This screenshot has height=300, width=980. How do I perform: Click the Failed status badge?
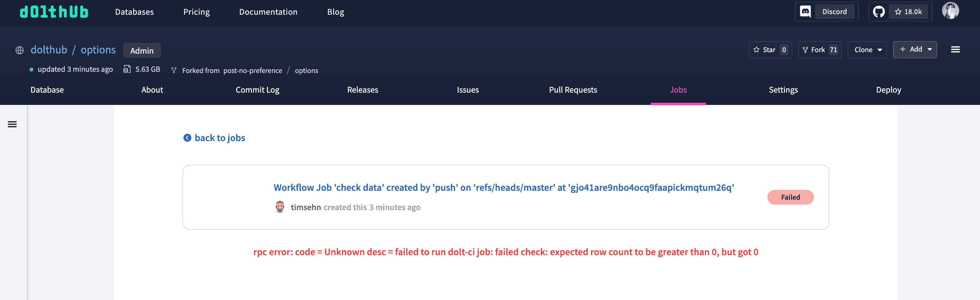790,197
